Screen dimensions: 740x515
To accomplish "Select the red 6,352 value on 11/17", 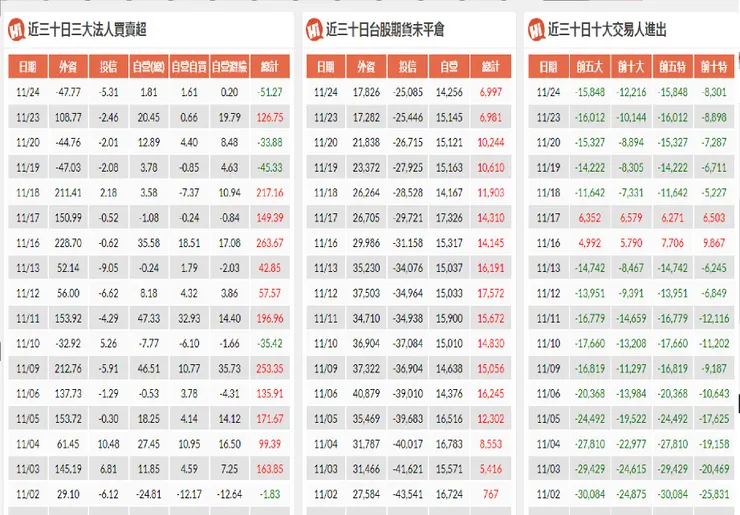I will click(590, 218).
